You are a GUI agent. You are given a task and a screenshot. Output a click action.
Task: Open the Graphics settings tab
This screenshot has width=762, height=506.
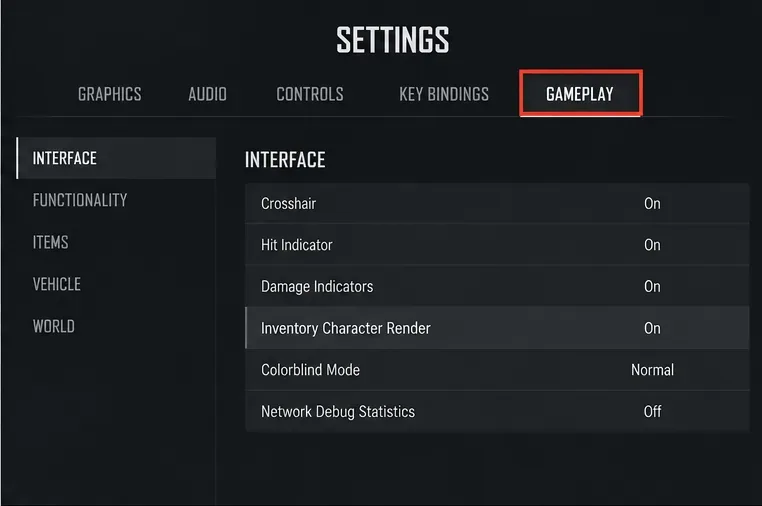pos(110,94)
